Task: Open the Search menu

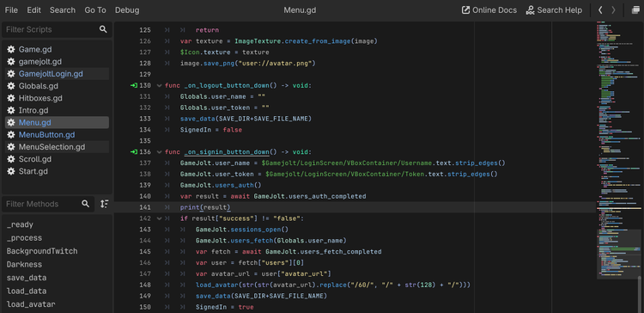Action: click(x=63, y=10)
